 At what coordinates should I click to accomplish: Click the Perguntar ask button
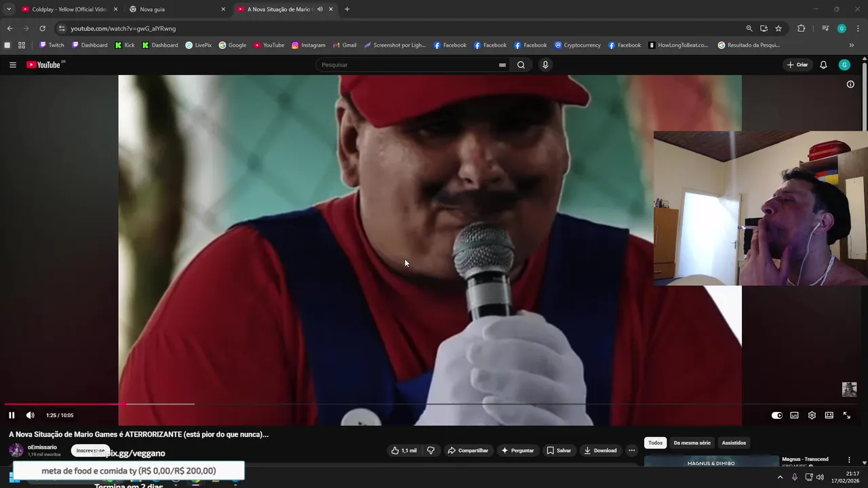(x=517, y=451)
